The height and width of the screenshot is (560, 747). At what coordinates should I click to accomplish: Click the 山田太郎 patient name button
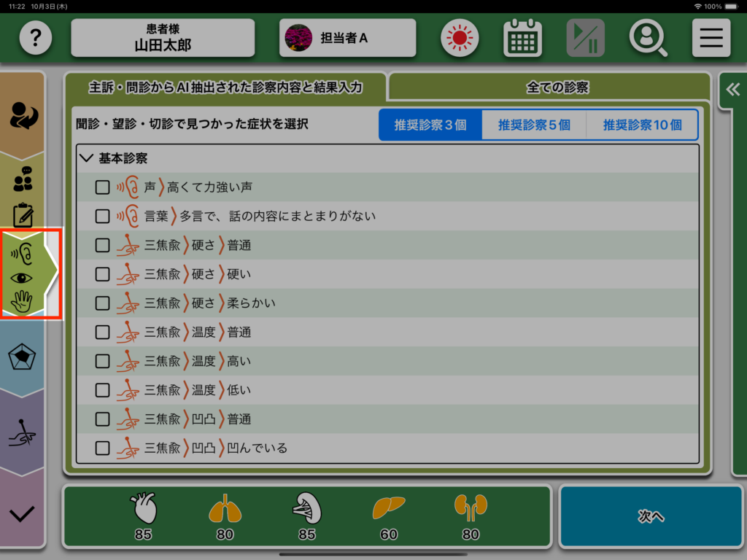click(x=163, y=38)
